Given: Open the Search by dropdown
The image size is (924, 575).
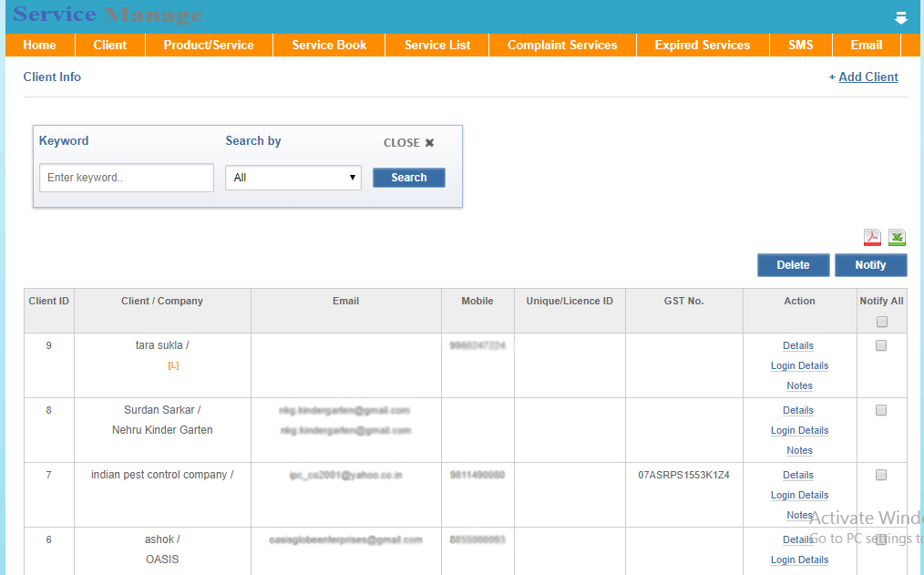Looking at the screenshot, I should click(x=293, y=178).
